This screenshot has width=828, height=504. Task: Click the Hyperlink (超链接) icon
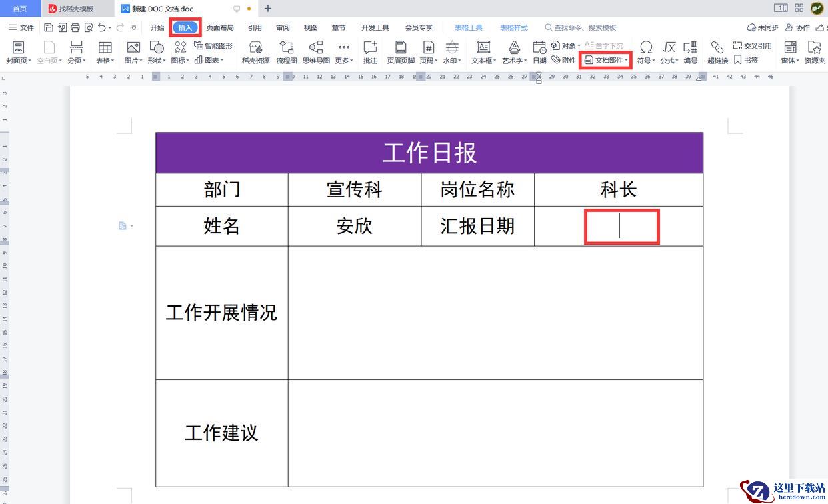(717, 47)
